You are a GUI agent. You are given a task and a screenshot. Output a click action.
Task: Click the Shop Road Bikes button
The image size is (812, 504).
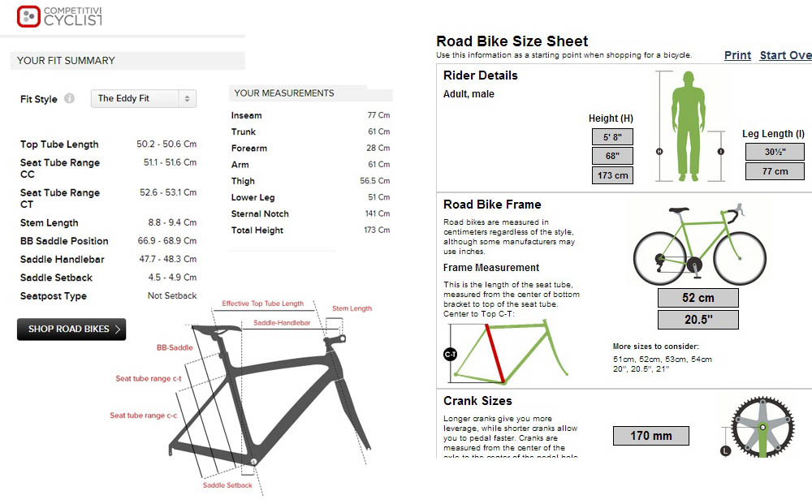[71, 329]
